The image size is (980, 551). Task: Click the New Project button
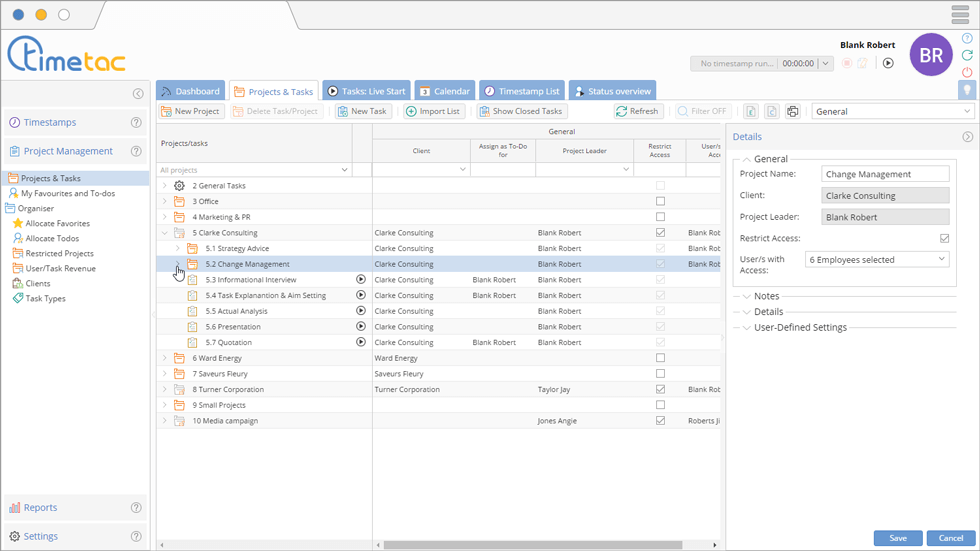(x=191, y=111)
